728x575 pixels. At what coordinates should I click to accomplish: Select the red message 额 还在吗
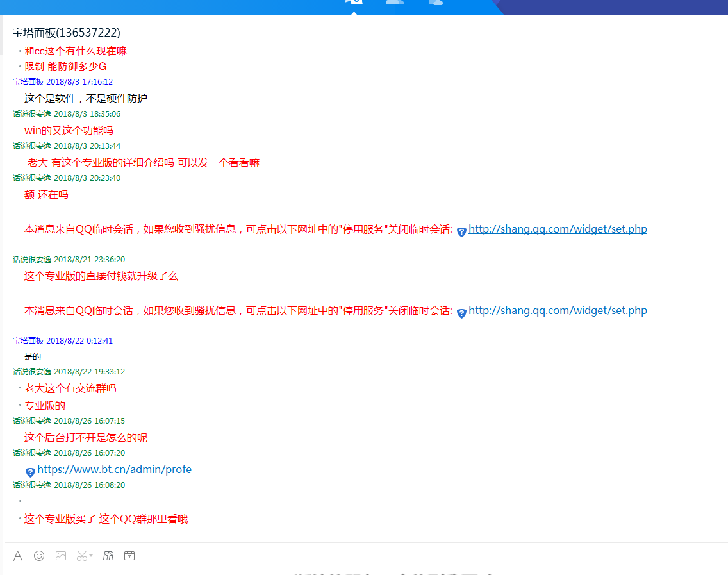[46, 194]
